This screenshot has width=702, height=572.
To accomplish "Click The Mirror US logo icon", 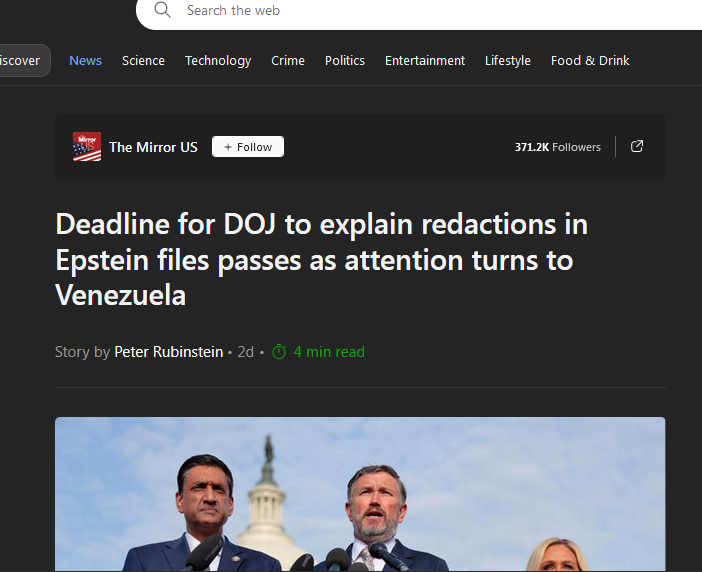I will point(87,146).
